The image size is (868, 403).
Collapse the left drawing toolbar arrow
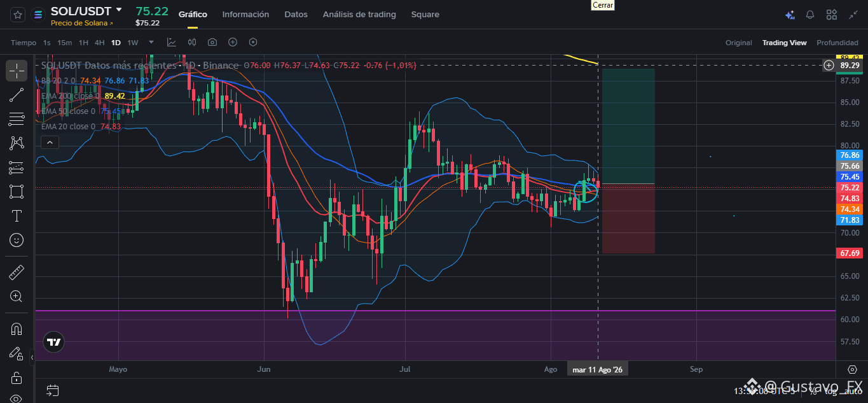click(x=32, y=357)
